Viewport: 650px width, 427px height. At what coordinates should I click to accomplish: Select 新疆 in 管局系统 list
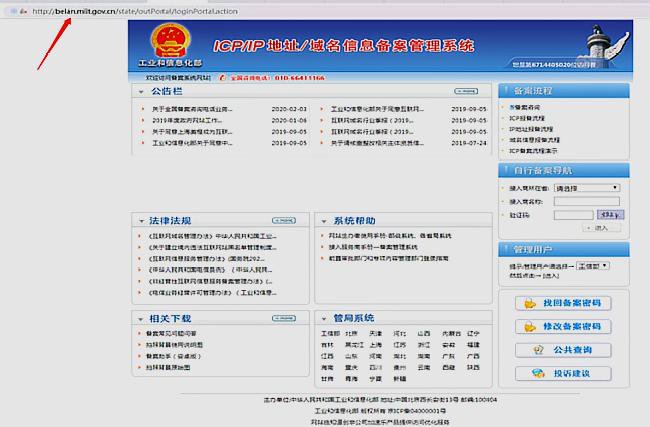click(x=400, y=378)
